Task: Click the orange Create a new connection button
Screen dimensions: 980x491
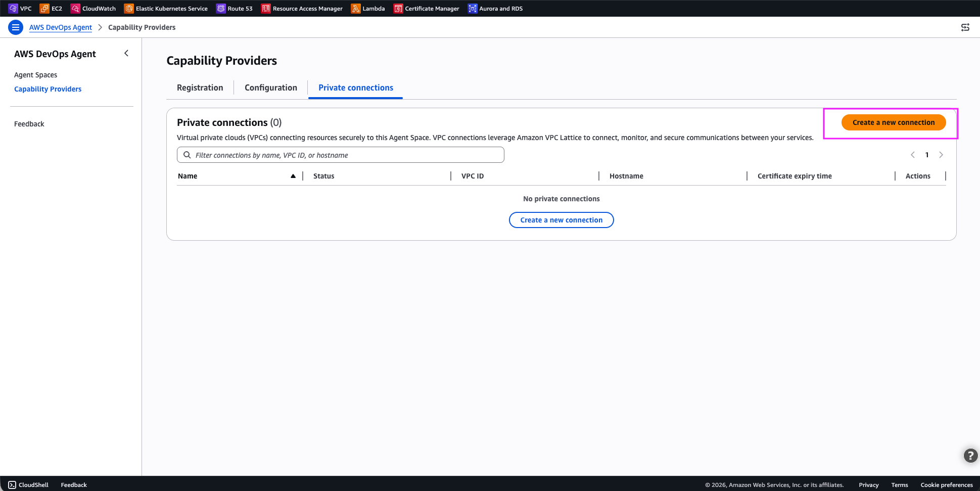Action: [x=894, y=122]
